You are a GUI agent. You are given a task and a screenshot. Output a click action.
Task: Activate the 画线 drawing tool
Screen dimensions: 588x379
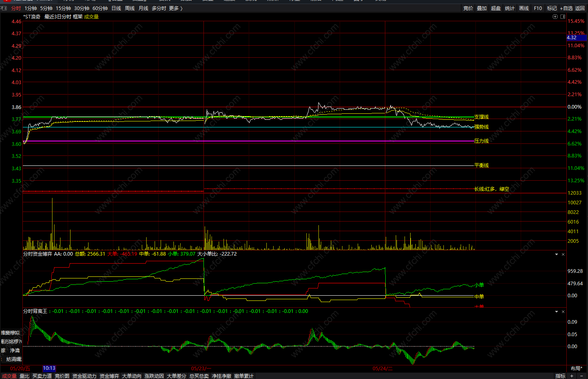[524, 8]
